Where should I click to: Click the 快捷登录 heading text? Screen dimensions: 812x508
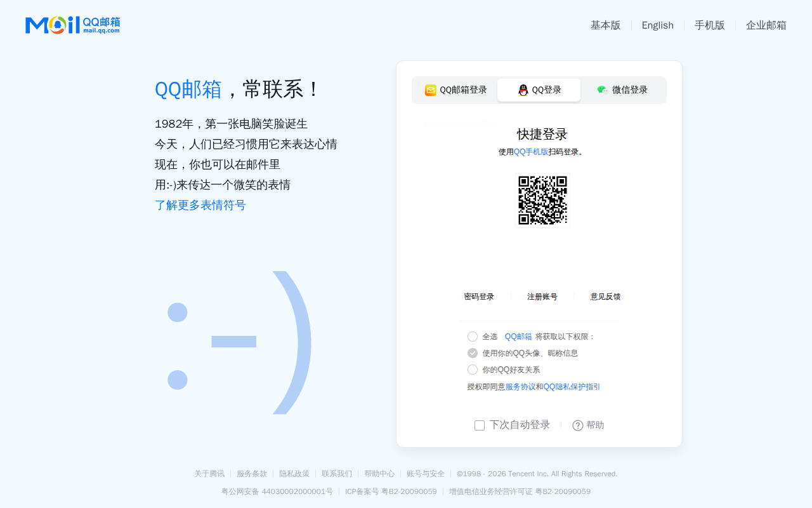point(542,134)
